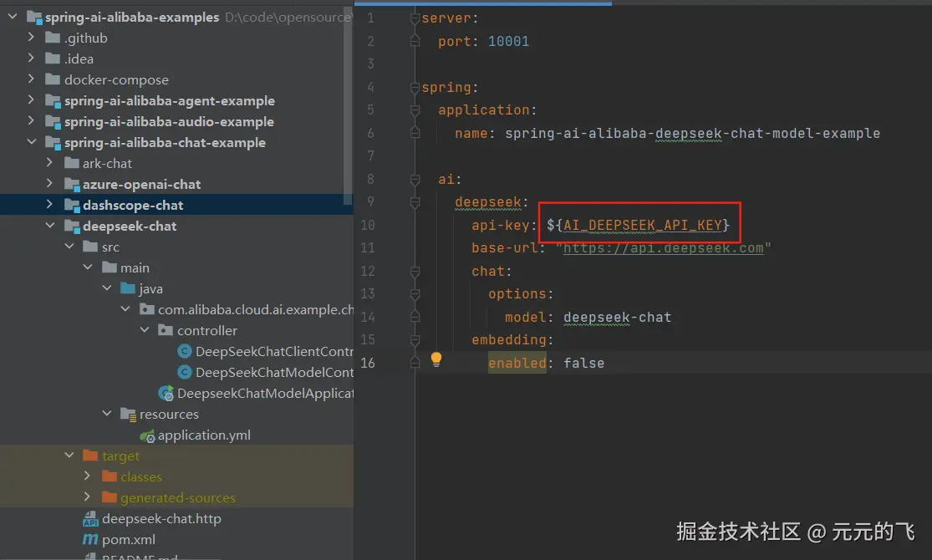Collapse the java source folder arrow

point(106,288)
